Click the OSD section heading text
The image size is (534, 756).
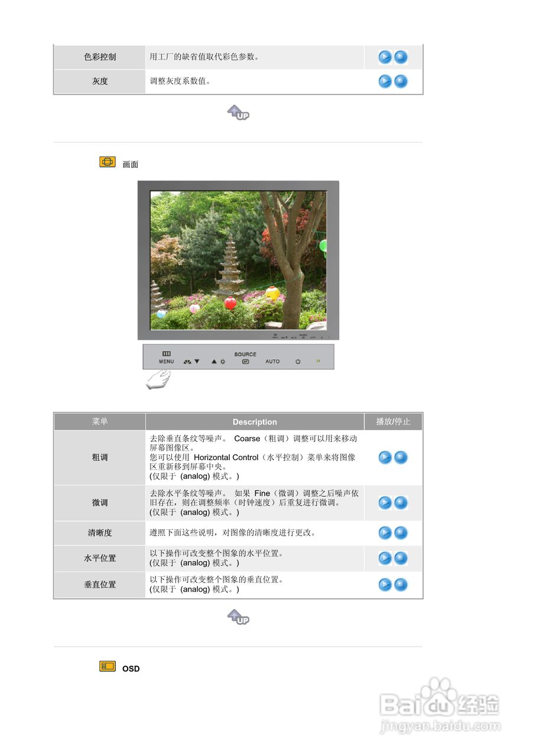point(131,669)
